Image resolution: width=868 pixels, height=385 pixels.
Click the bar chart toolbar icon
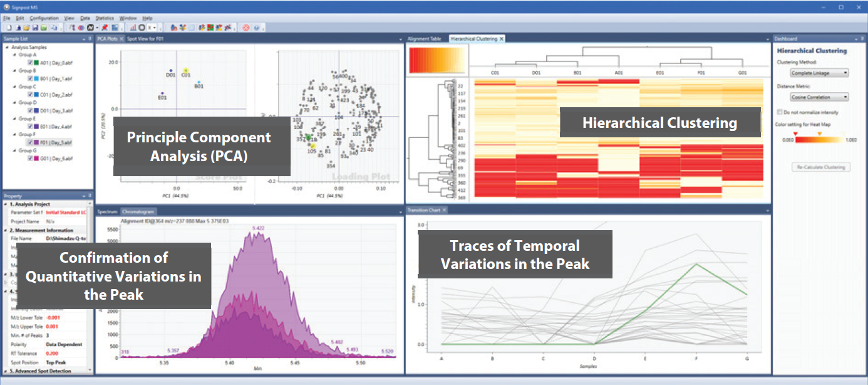tap(133, 28)
